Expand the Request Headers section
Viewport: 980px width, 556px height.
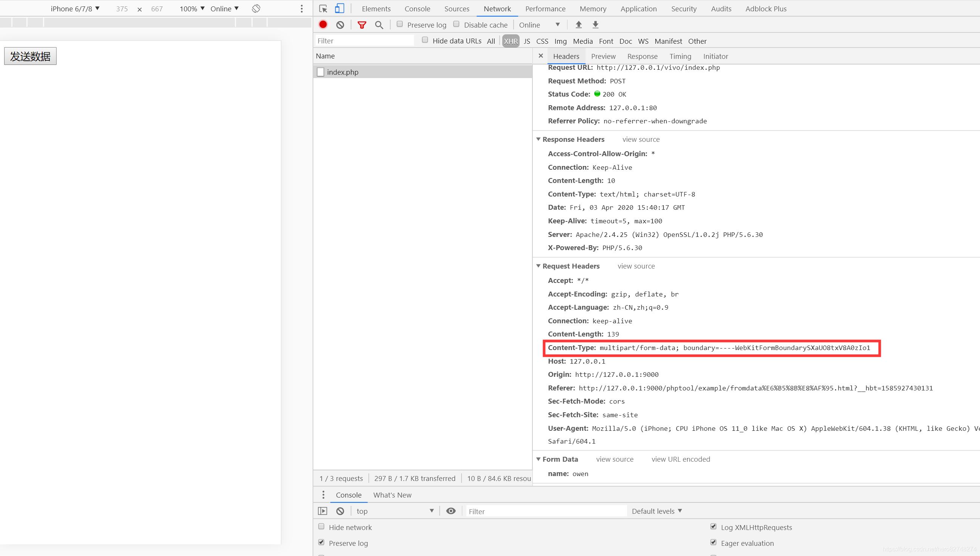coord(538,266)
